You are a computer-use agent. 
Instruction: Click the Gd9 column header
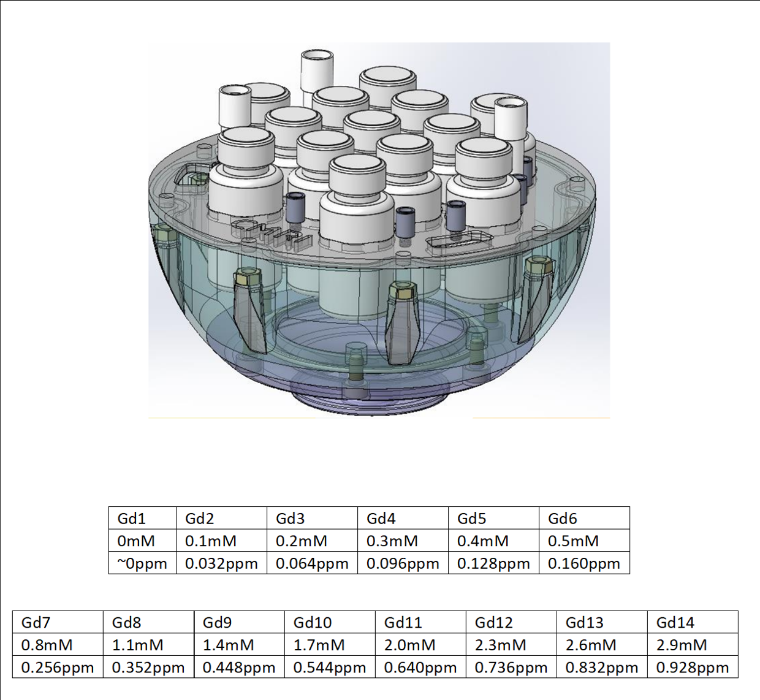coord(239,623)
